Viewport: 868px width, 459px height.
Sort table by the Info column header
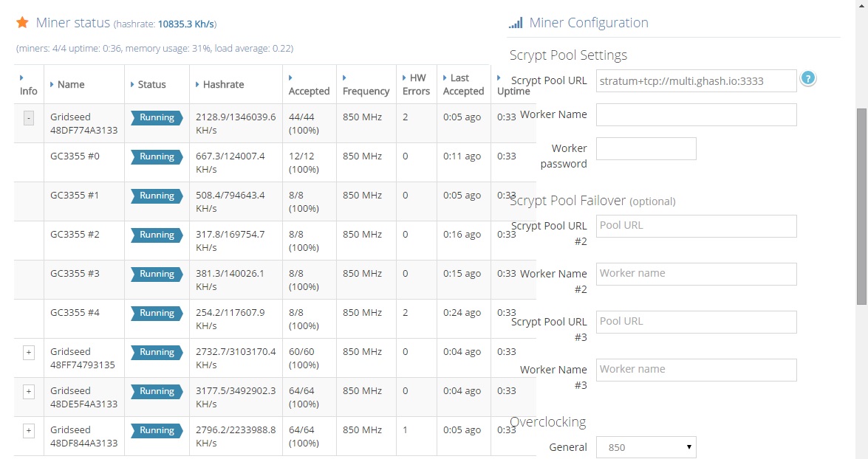[28, 85]
